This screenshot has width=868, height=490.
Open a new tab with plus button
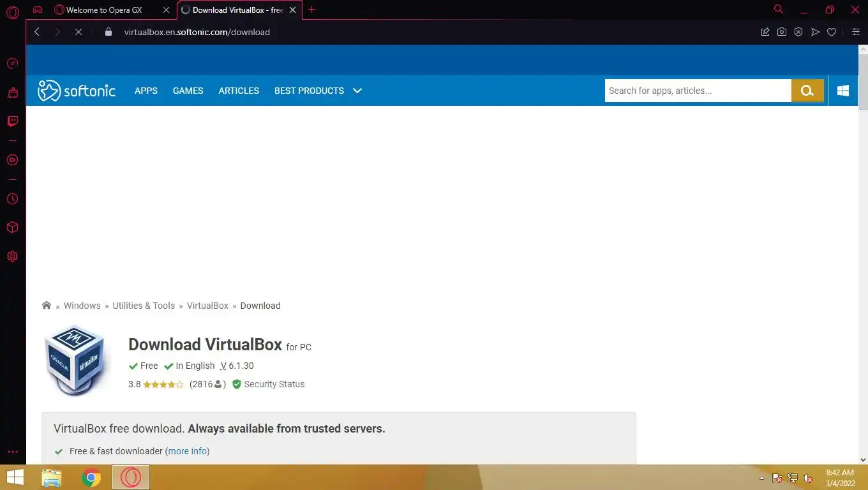(311, 10)
